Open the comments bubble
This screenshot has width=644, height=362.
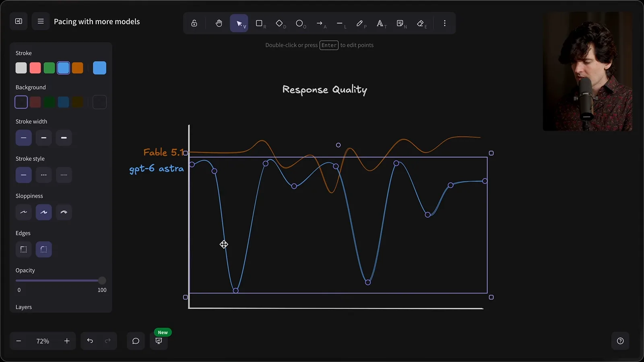(x=136, y=341)
